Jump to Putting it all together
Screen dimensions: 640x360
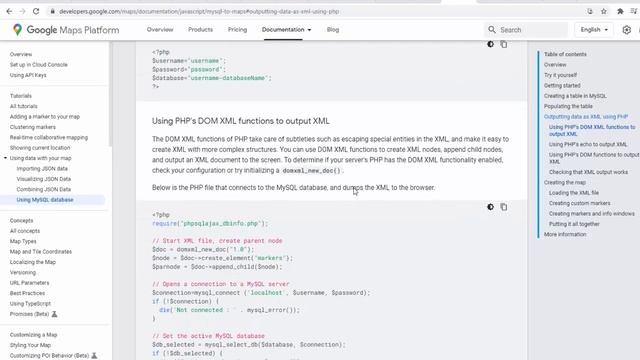click(x=574, y=224)
